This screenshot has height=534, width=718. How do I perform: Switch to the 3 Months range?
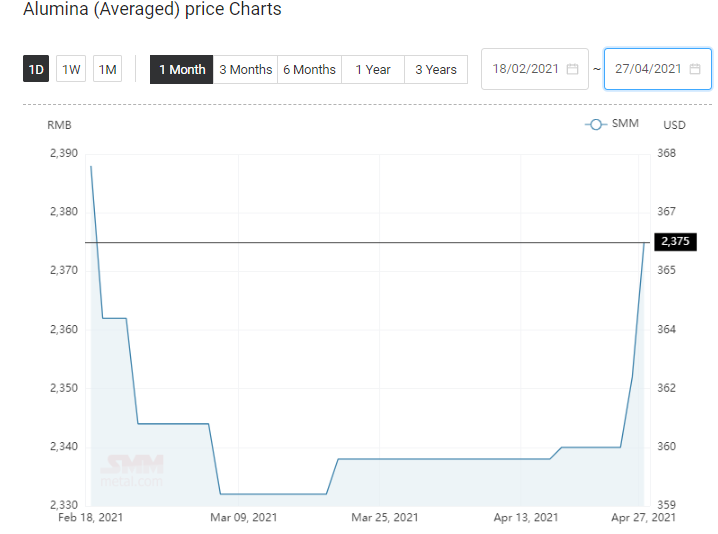pos(245,70)
